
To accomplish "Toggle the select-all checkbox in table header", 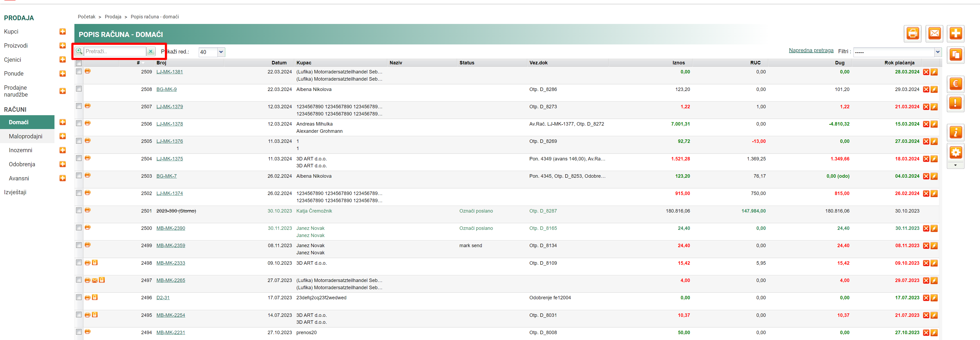I will [x=79, y=63].
